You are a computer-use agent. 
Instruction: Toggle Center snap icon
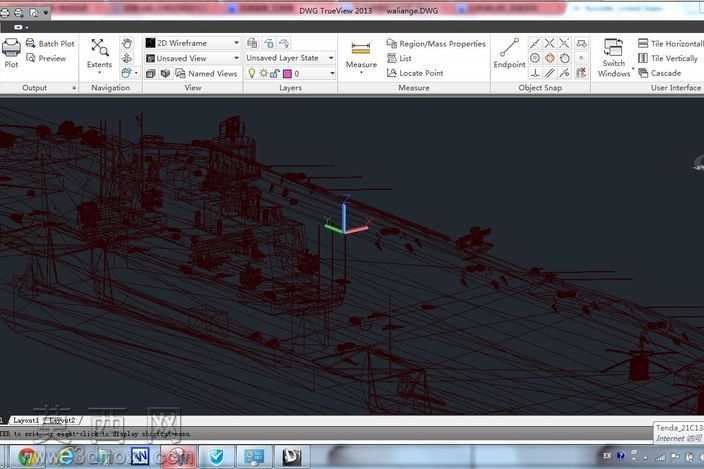534,58
